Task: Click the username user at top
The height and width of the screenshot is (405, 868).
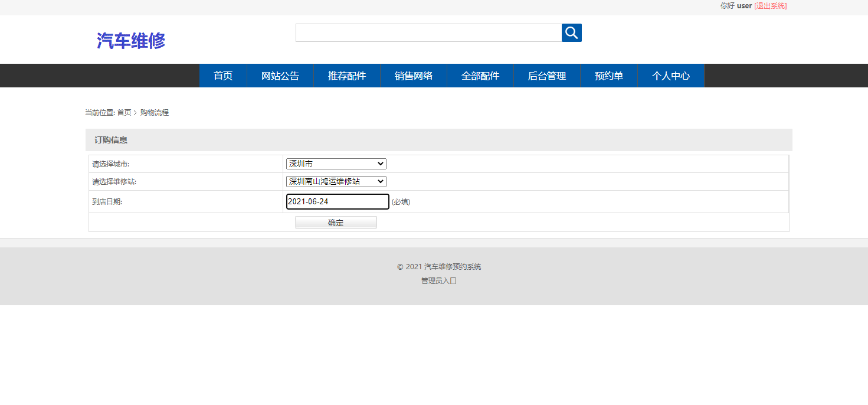Action: point(745,6)
